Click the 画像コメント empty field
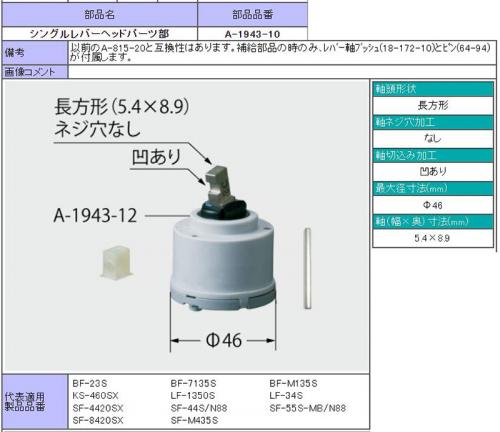500x432 pixels. (282, 72)
